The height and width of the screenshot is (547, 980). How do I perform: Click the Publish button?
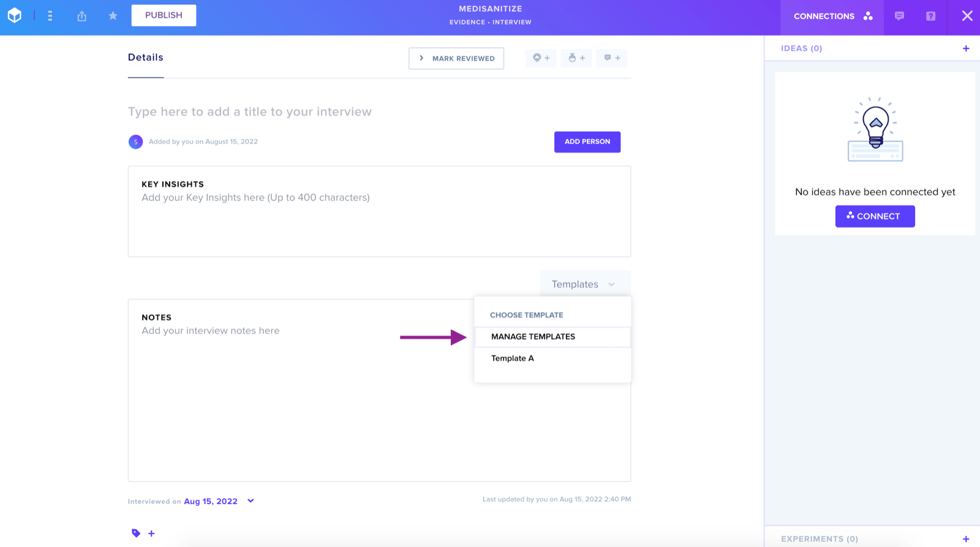[164, 15]
